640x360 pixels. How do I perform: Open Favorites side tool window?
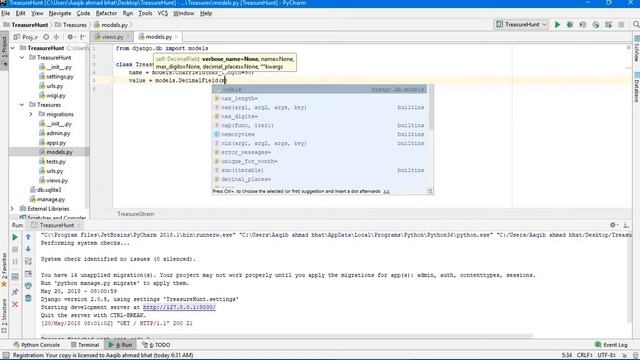coord(4,269)
